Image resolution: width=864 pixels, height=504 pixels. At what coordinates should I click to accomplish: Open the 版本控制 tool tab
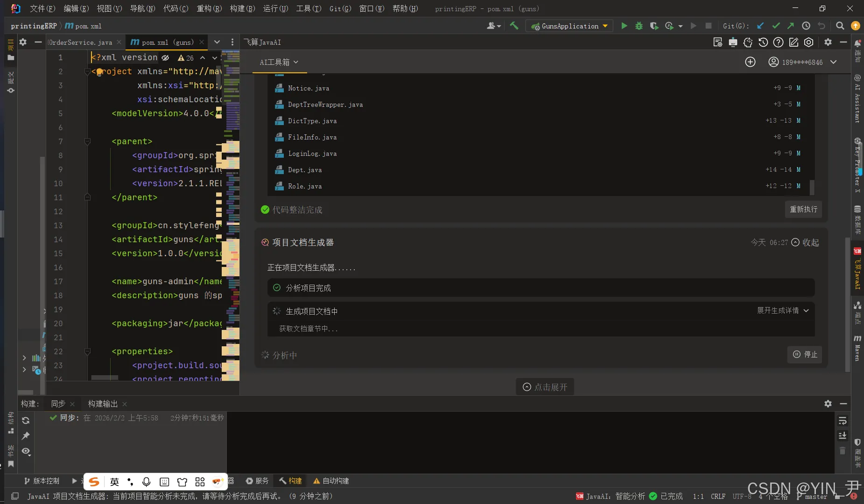(42, 481)
